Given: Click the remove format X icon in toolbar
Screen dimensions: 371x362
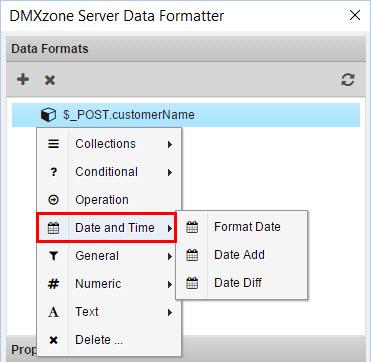Looking at the screenshot, I should tap(50, 80).
